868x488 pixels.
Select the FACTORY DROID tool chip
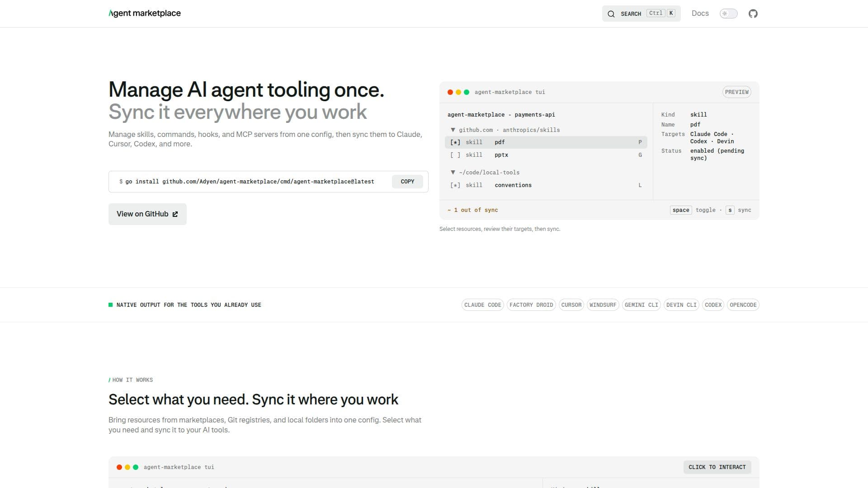click(531, 305)
